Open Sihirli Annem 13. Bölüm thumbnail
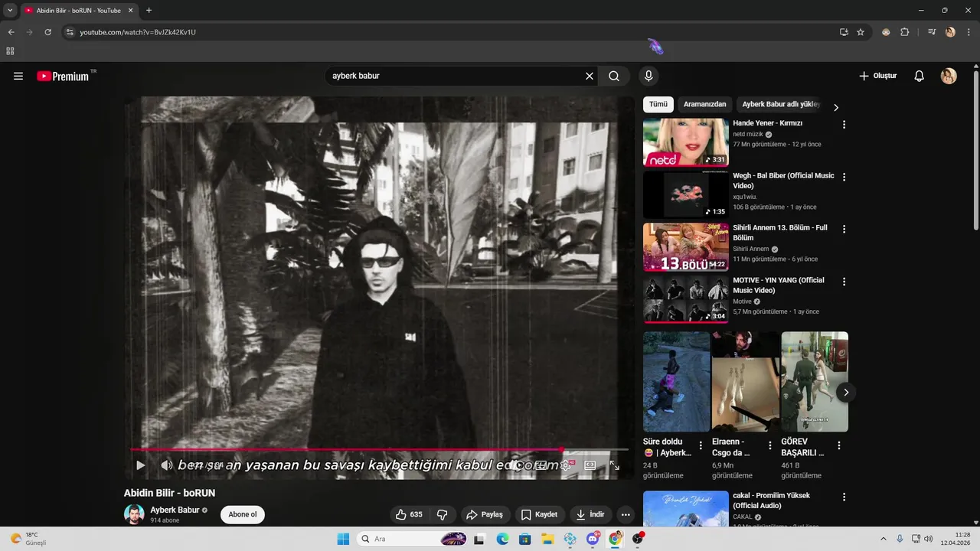Screen dimensions: 980x551 point(685,247)
